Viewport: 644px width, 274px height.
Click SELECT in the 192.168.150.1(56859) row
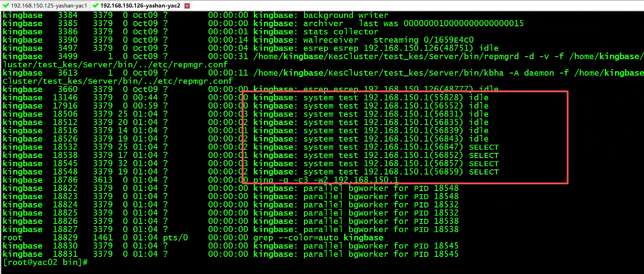[484, 172]
